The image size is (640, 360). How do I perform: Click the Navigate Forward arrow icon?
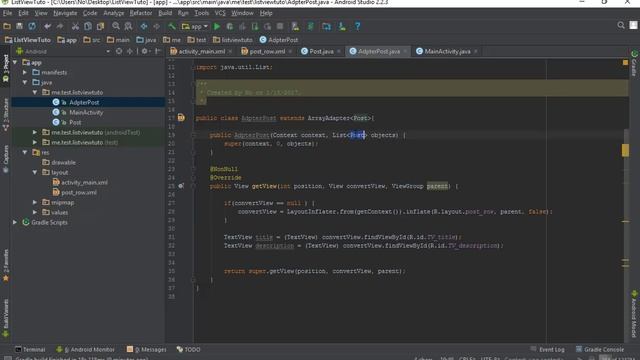156,26
